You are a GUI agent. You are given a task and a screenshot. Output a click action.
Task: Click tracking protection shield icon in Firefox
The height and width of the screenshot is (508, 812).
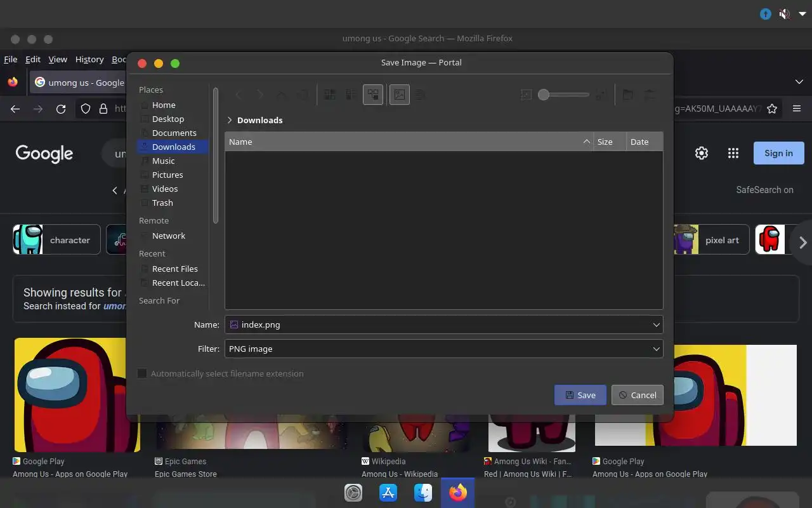(x=86, y=109)
